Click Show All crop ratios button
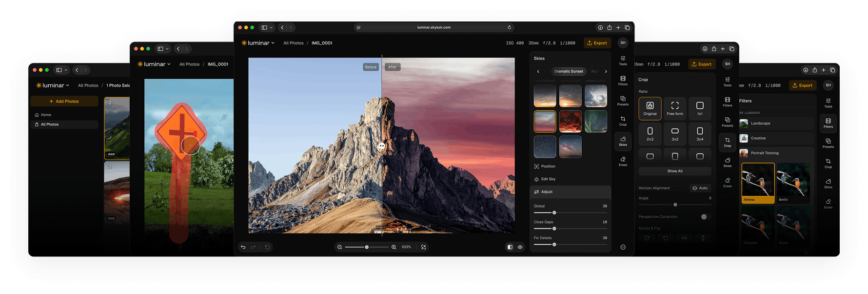868x294 pixels. 675,171
